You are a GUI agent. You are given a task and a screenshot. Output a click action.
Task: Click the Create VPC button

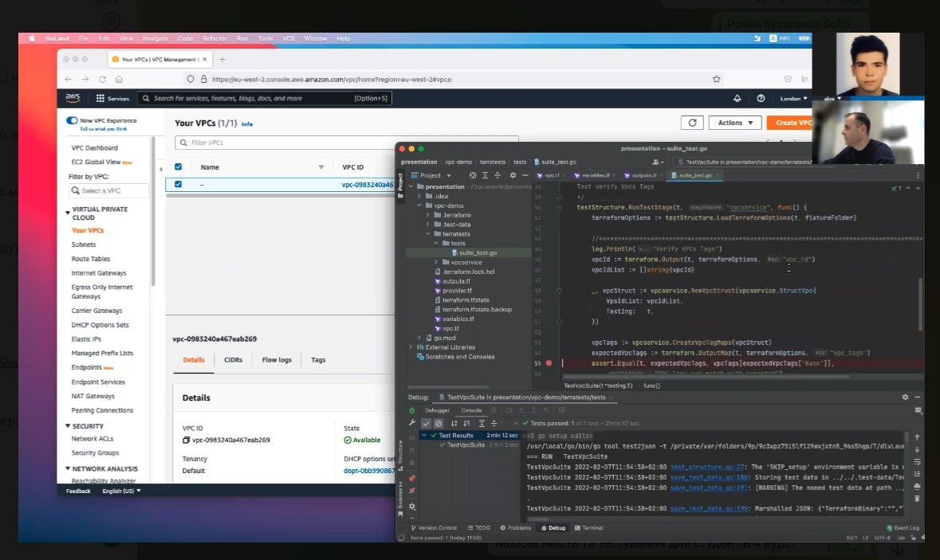790,122
